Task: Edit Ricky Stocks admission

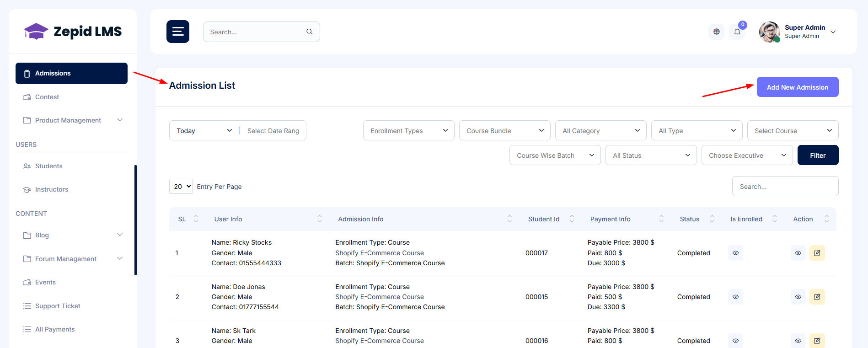Action: 817,253
